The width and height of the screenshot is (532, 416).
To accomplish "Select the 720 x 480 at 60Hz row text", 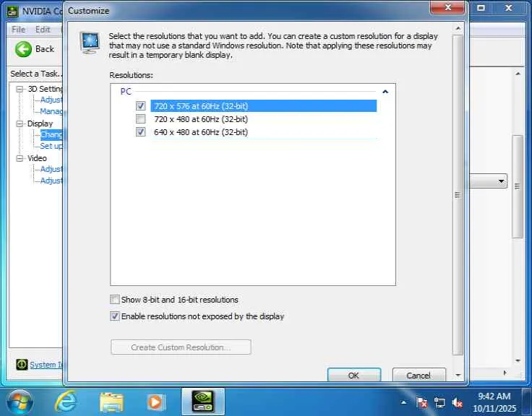I will 201,119.
